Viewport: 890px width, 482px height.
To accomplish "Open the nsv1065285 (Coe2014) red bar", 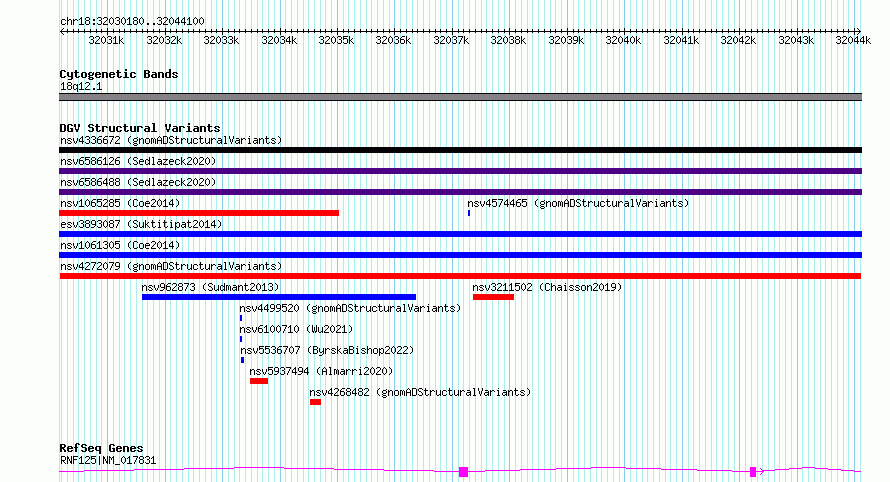I will [199, 213].
